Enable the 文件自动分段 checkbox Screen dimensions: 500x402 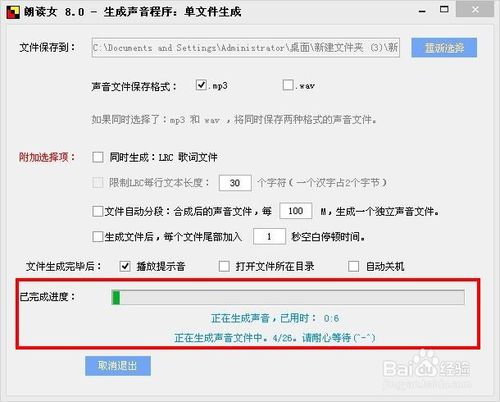[x=98, y=211]
